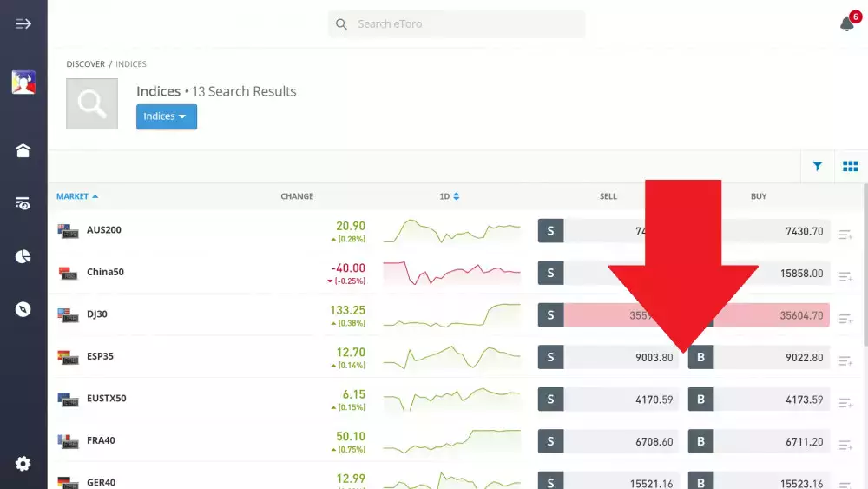Open ESP35 market name
This screenshot has width=868, height=489.
pos(100,356)
